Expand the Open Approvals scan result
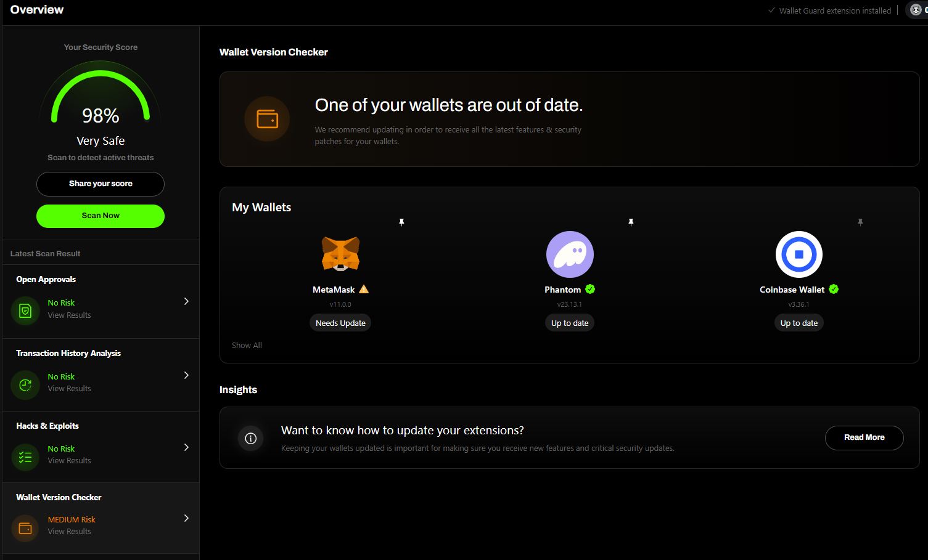 [186, 301]
